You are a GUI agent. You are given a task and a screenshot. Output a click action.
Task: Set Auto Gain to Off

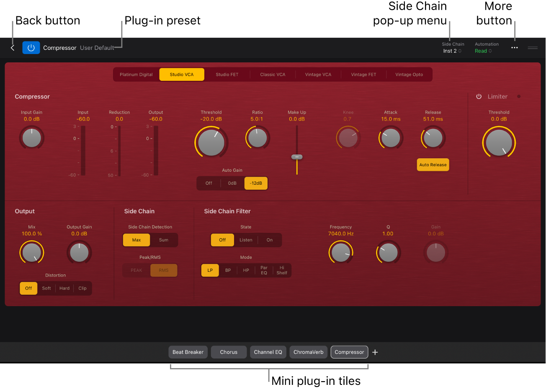click(209, 183)
